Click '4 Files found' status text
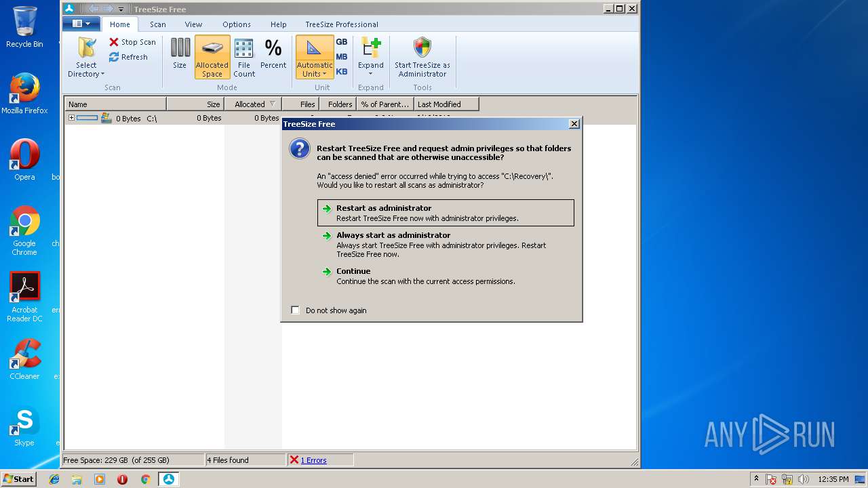The image size is (868, 488). tap(228, 460)
